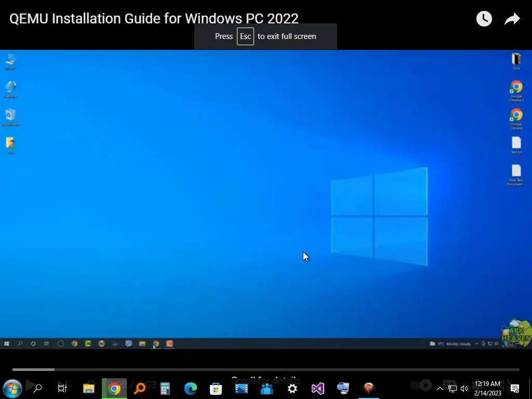Image resolution: width=532 pixels, height=399 pixels.
Task: Click the Share arrow icon
Action: coord(512,19)
